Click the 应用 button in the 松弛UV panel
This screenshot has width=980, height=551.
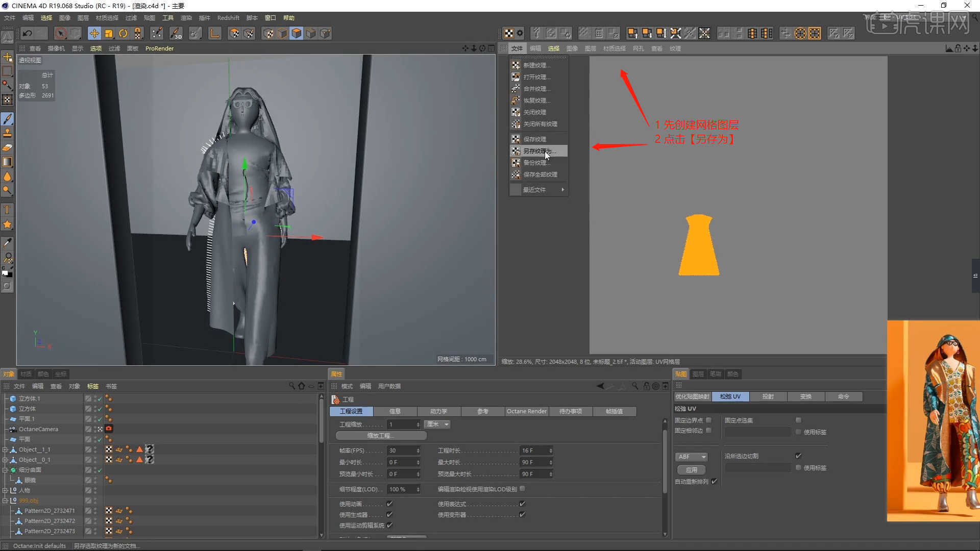click(691, 469)
